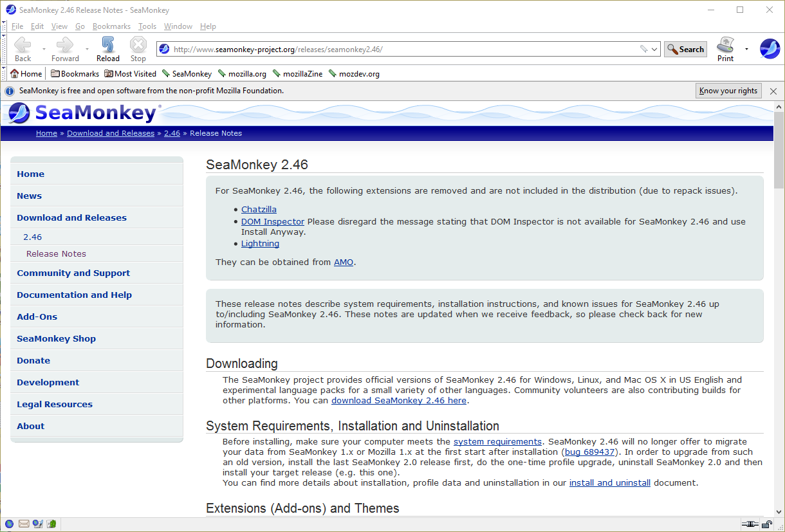Dismiss the notification bar with X
Image resolution: width=785 pixels, height=532 pixels.
click(773, 91)
